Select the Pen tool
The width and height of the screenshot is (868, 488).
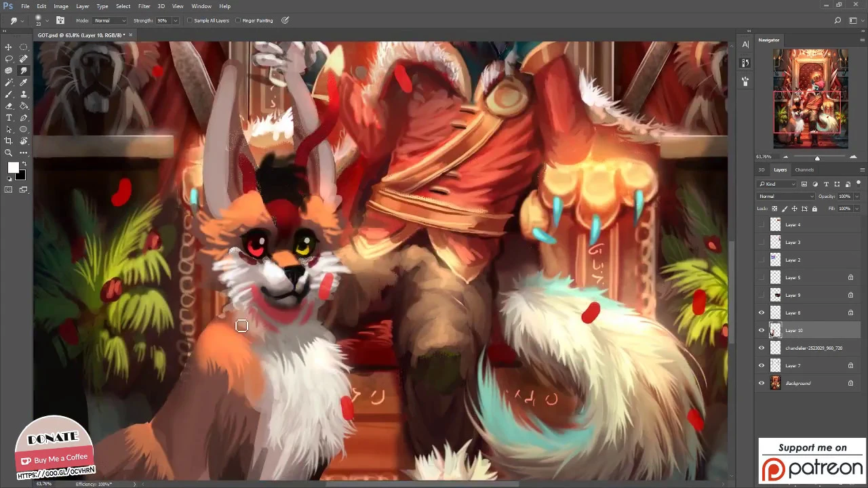coord(24,118)
